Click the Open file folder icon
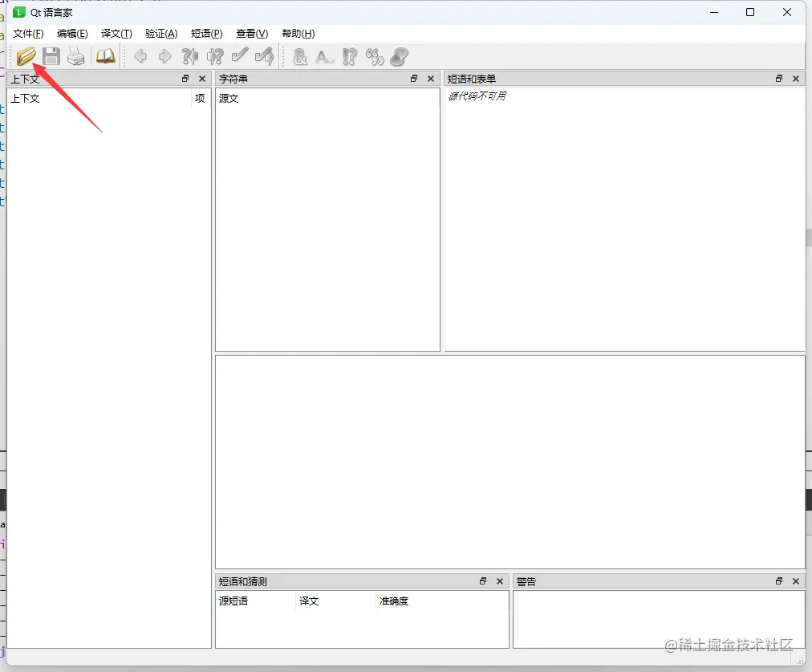This screenshot has width=812, height=672. pos(26,56)
